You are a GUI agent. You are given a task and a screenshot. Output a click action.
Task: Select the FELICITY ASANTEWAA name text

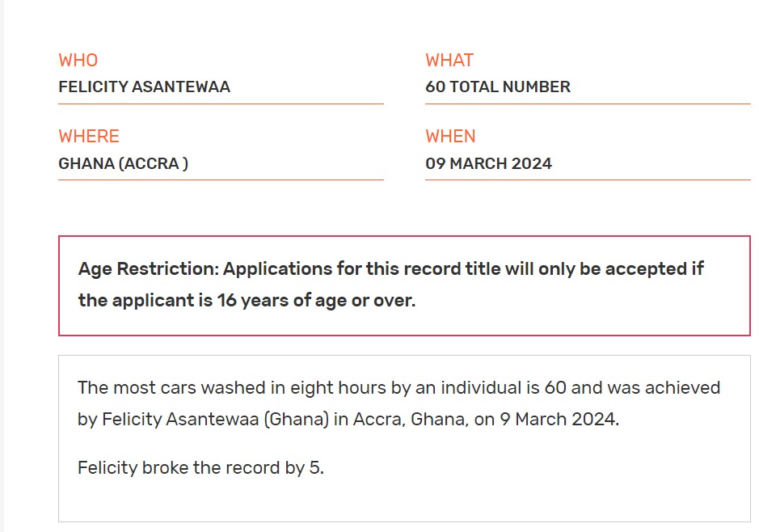click(144, 87)
